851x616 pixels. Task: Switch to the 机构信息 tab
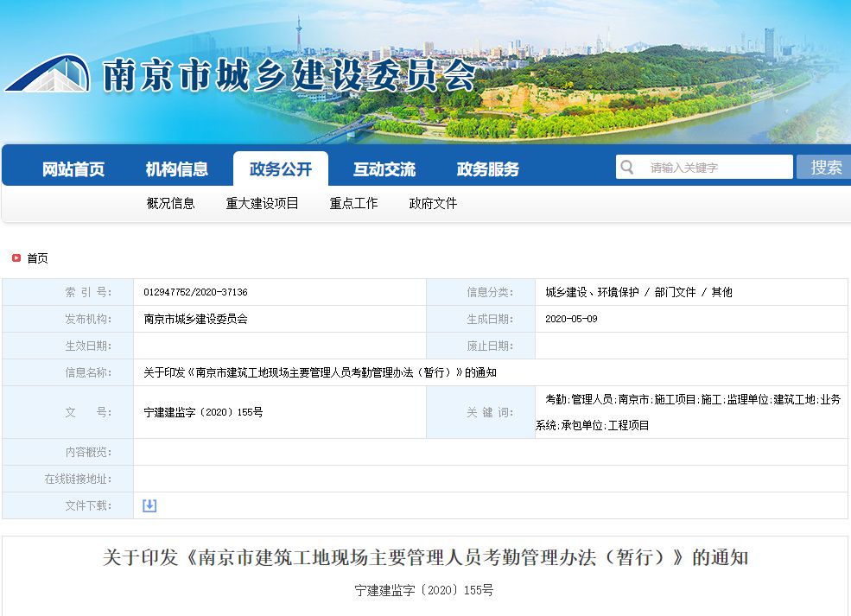click(x=177, y=169)
